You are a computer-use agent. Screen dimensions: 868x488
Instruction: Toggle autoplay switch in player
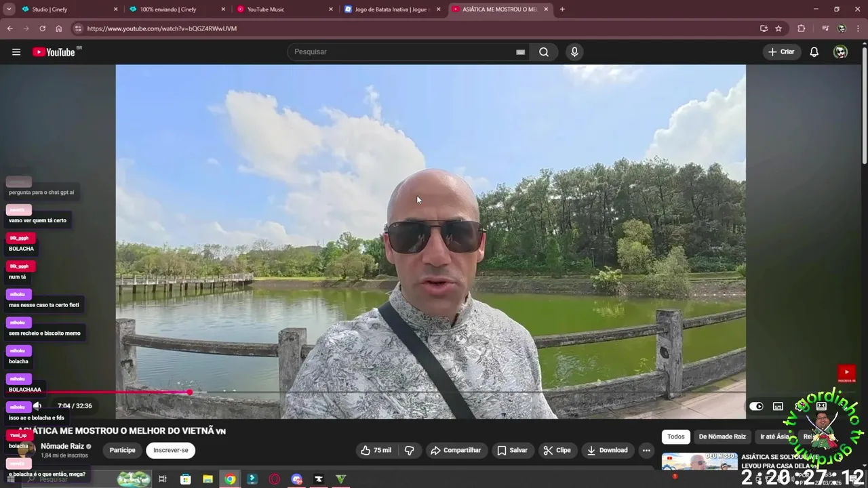coord(756,406)
